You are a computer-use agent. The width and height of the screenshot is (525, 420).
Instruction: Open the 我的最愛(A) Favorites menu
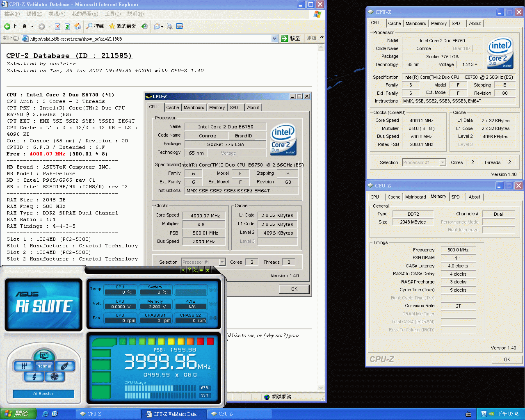click(x=85, y=14)
